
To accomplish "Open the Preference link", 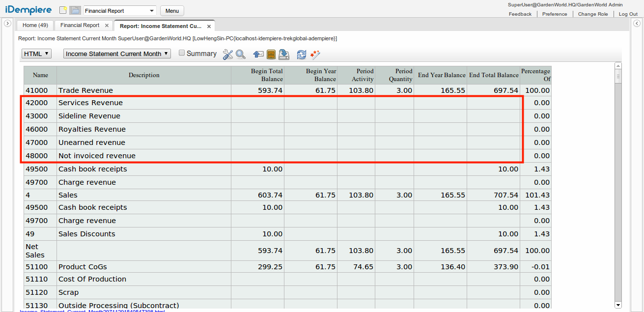I will [555, 14].
